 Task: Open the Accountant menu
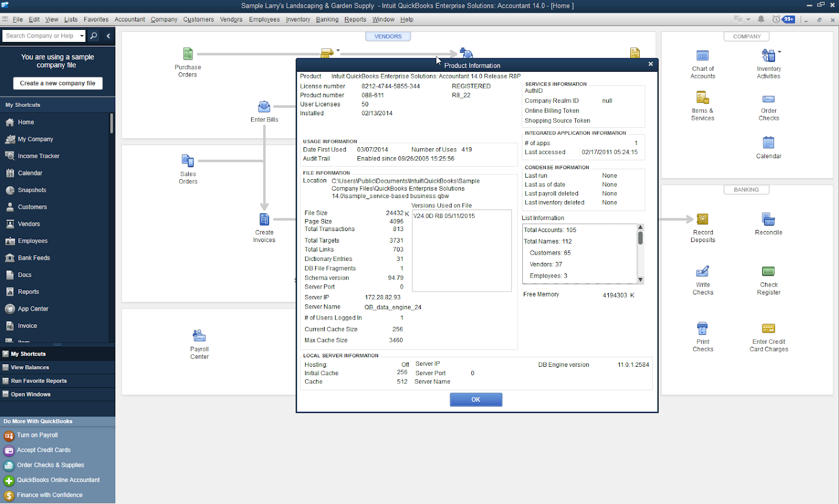tap(130, 19)
